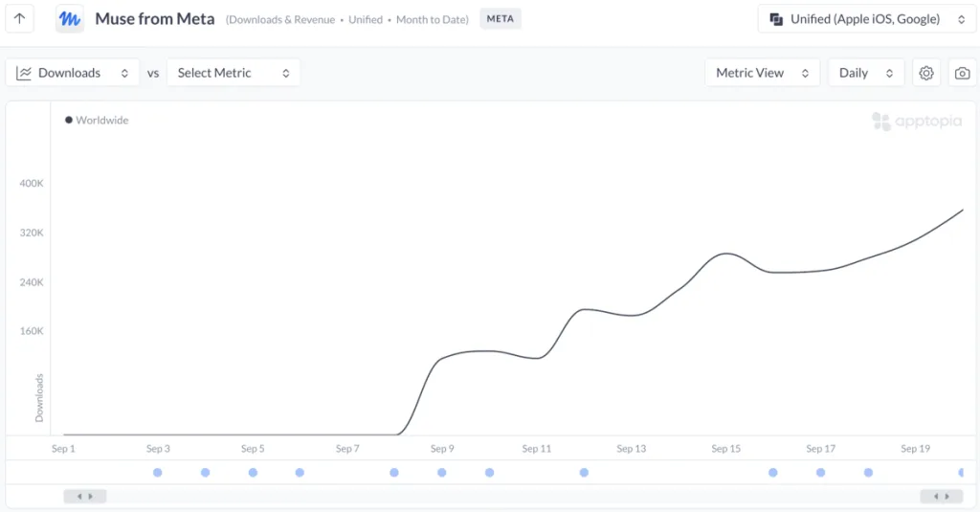
Task: Open the chart settings gear
Action: pos(926,73)
